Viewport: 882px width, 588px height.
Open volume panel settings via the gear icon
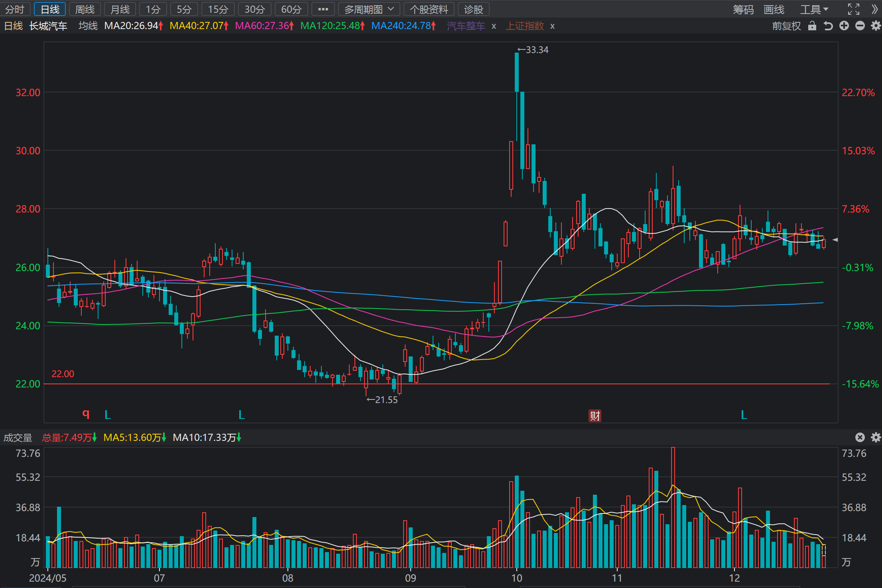876,437
